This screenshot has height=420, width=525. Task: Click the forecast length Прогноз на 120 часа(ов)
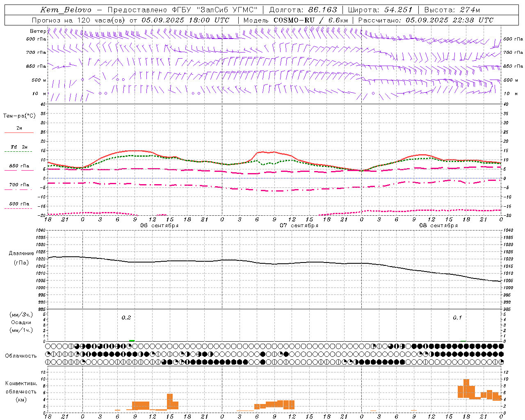[79, 20]
